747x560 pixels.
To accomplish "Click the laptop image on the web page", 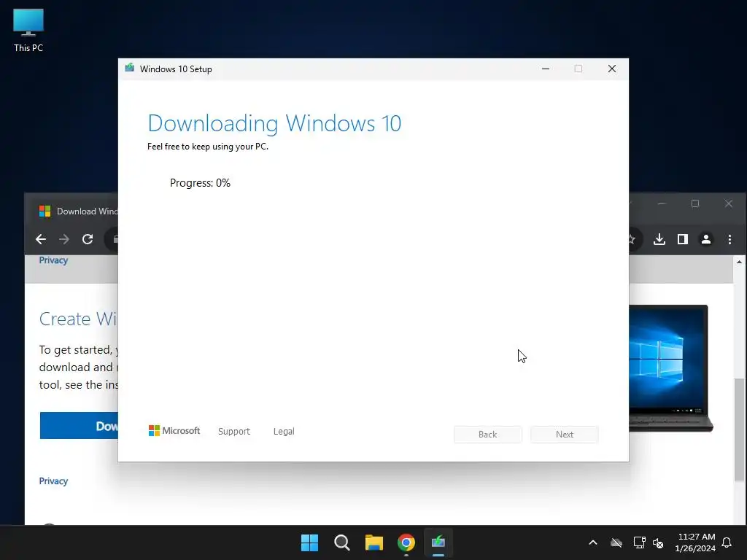I will click(x=671, y=368).
